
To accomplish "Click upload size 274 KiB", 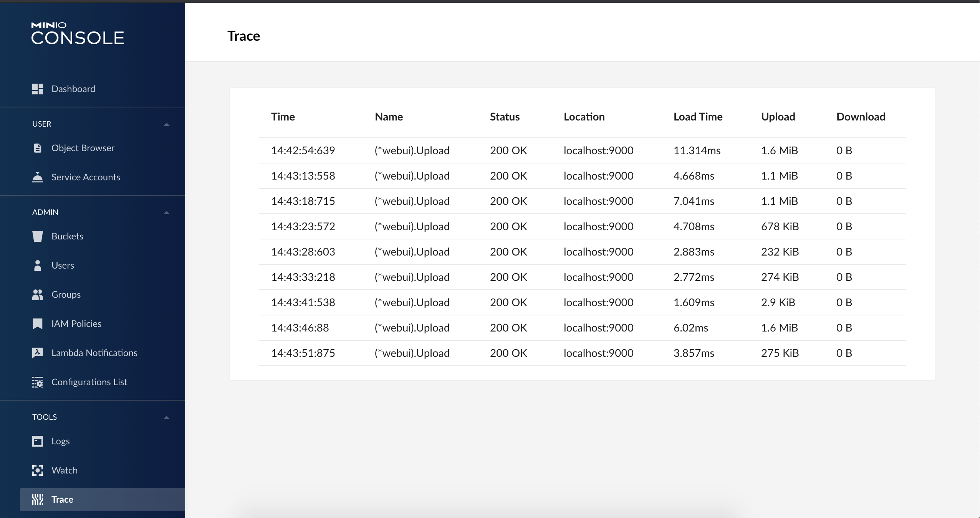I will tap(780, 277).
